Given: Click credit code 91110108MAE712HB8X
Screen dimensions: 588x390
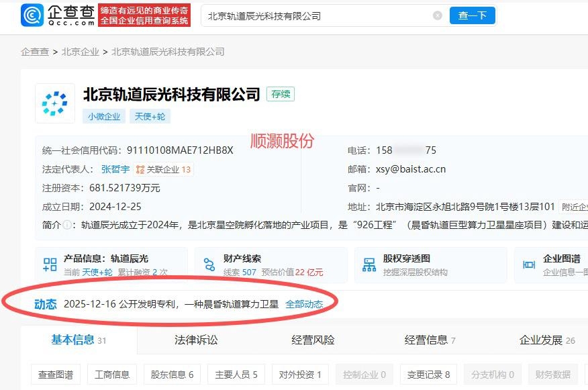Looking at the screenshot, I should (180, 150).
